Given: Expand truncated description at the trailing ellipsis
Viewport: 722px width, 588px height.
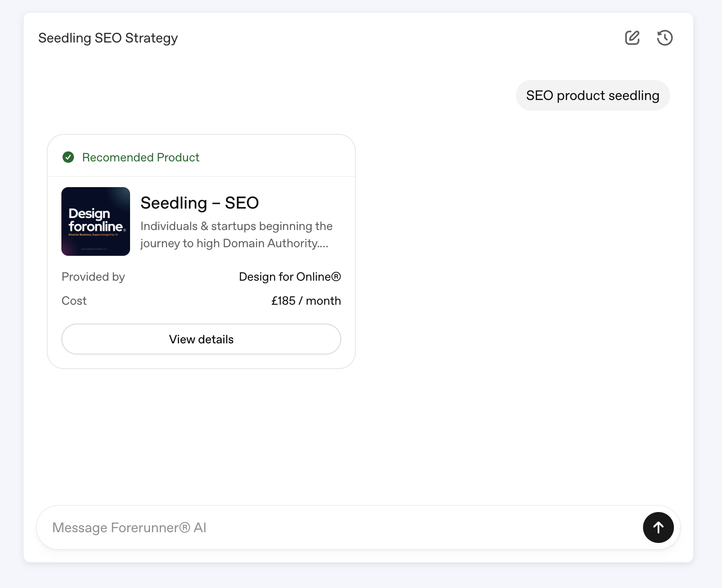Looking at the screenshot, I should pos(323,244).
